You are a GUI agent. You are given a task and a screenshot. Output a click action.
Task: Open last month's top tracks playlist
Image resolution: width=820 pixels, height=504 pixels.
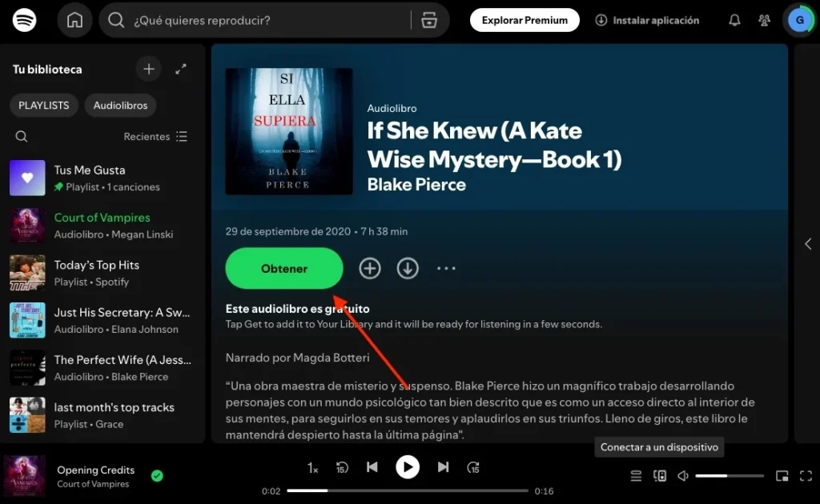point(102,416)
